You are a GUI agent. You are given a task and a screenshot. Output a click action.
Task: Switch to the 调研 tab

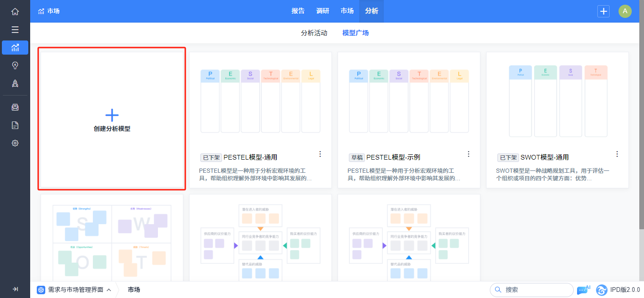322,11
